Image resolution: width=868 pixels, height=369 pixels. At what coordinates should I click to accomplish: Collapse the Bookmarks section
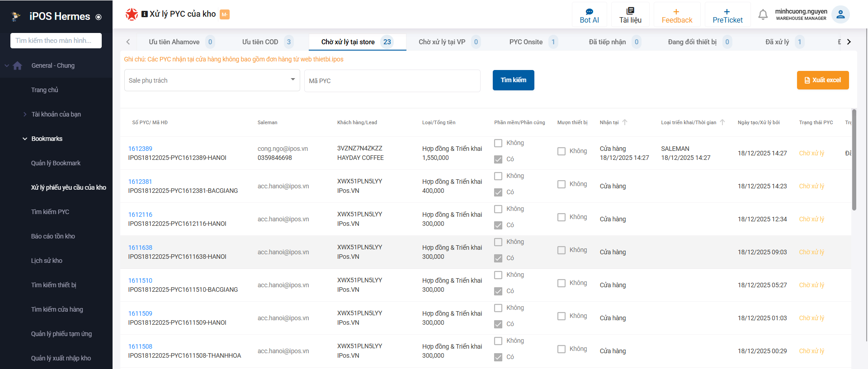(x=25, y=139)
